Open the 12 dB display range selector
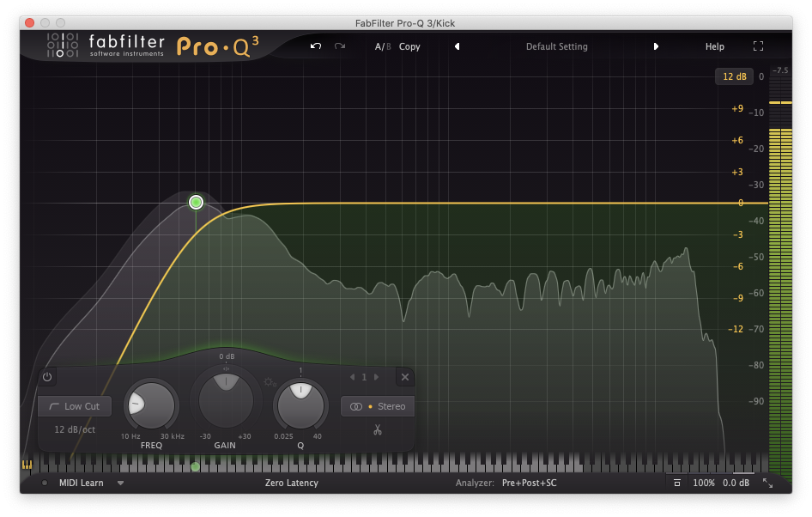 coord(735,76)
